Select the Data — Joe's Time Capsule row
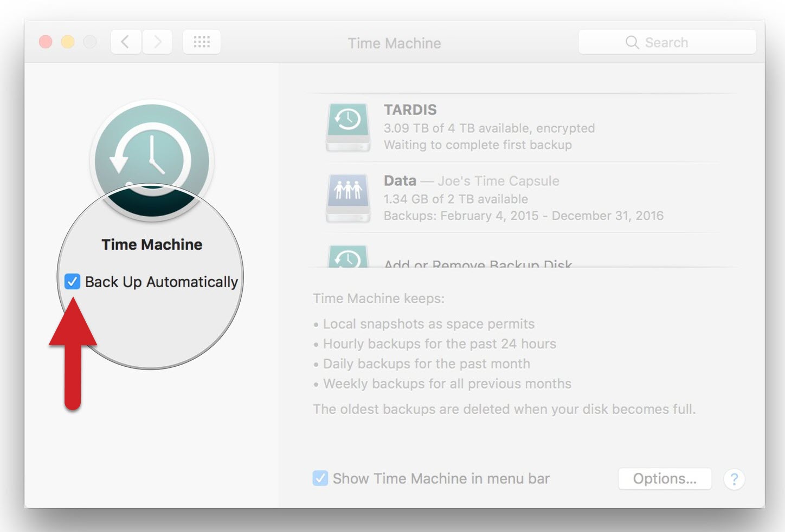Viewport: 785px width, 532px height. (x=523, y=198)
